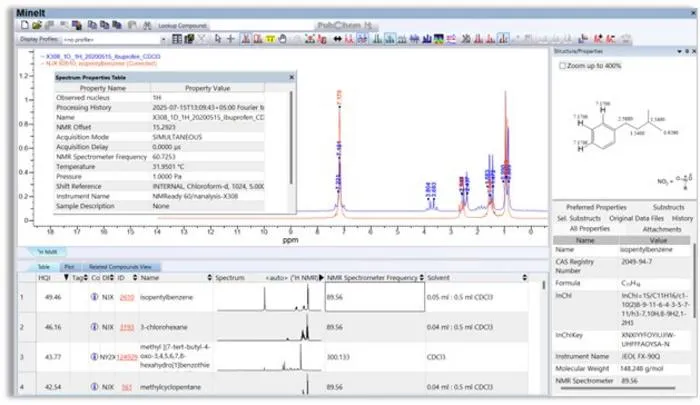This screenshot has height=405, width=700.
Task: Toggle the NMR Spectrometer Frequency column sort
Action: (421, 277)
